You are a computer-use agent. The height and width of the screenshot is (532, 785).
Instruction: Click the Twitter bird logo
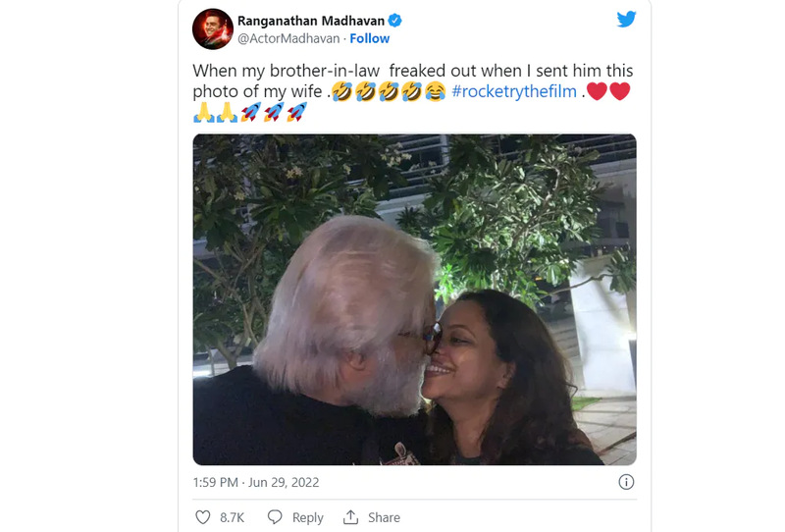click(x=626, y=20)
